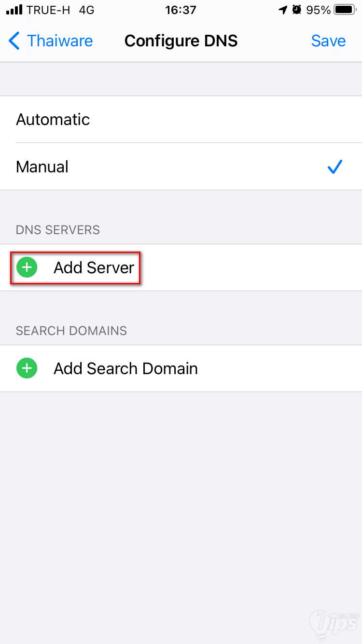Tap the TRUE-H 4G carrier label
Viewport: 362px width, 644px height.
tap(60, 10)
